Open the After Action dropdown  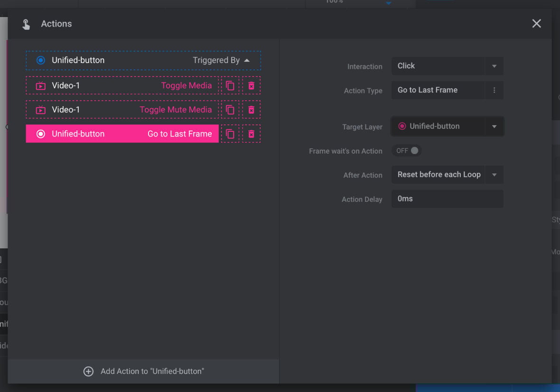click(447, 175)
